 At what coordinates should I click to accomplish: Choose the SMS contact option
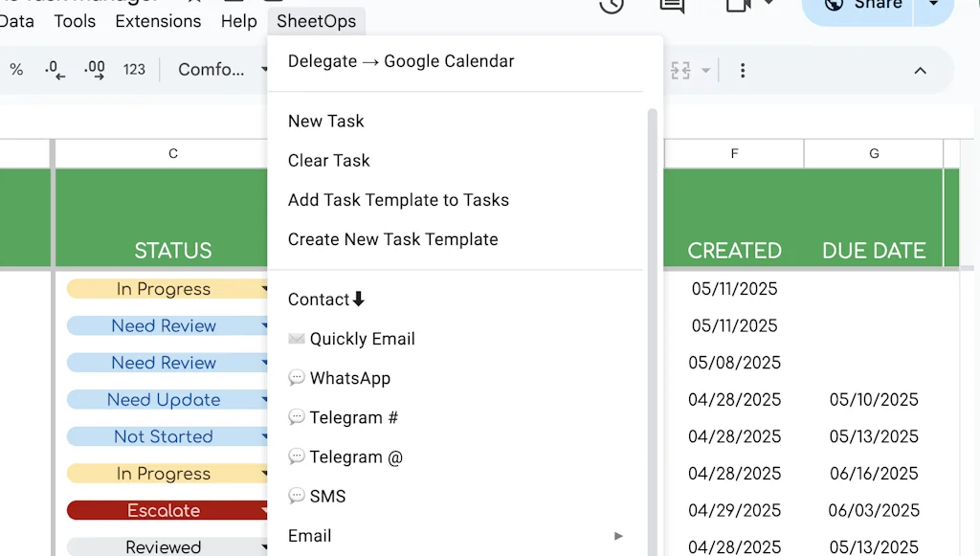tap(329, 496)
